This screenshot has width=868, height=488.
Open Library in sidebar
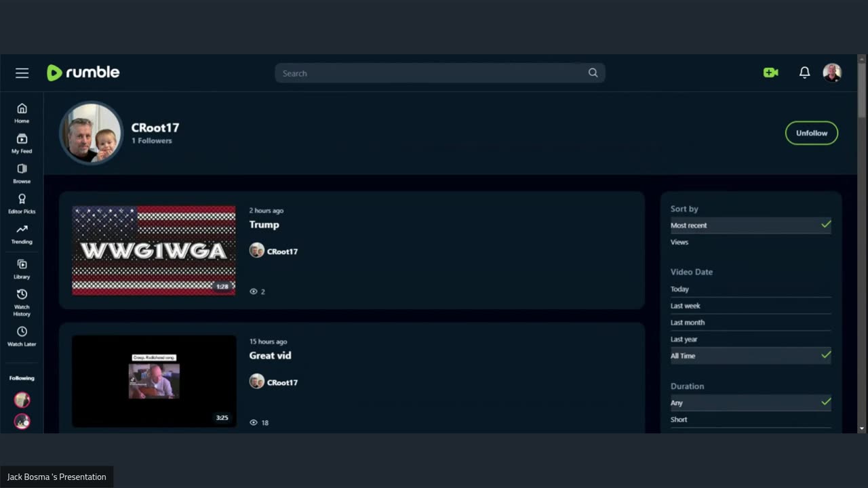22,269
